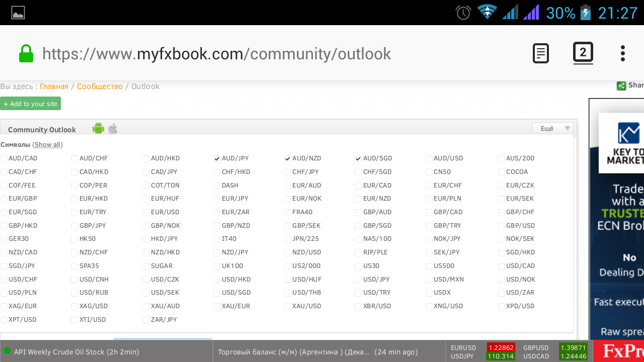Open the Главная breadcrumb link
Image resolution: width=644 pixels, height=362 pixels.
(54, 86)
